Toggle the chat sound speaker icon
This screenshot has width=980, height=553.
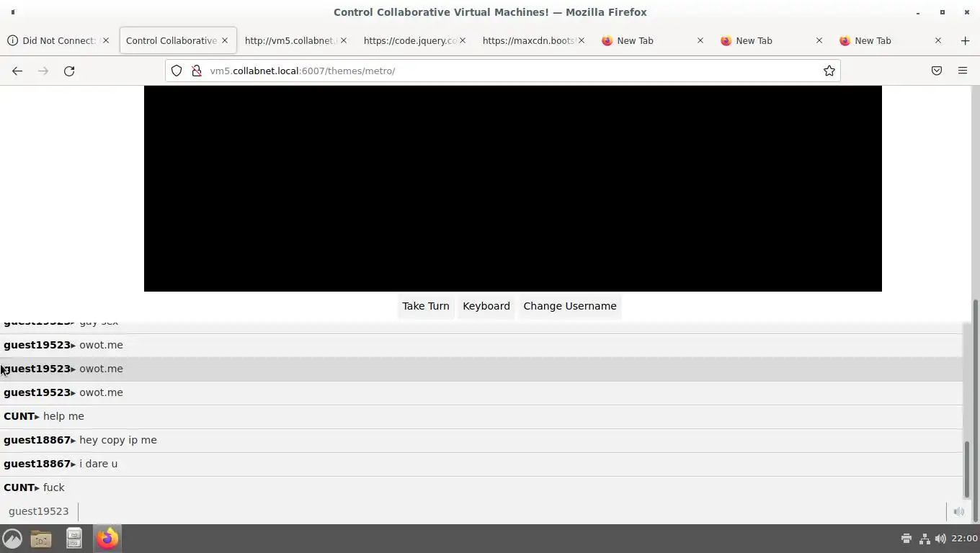pyautogui.click(x=959, y=511)
